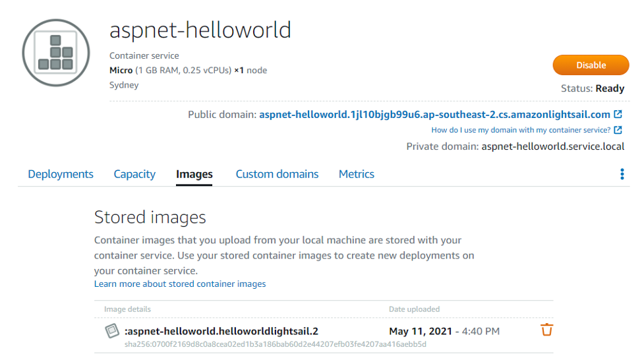Click external link icon next to domain help link

618,130
